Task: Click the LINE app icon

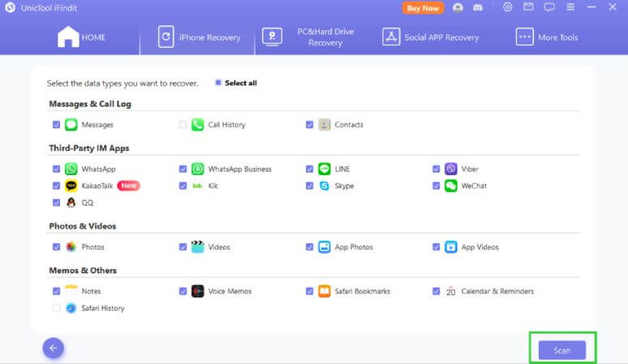Action: coord(324,169)
